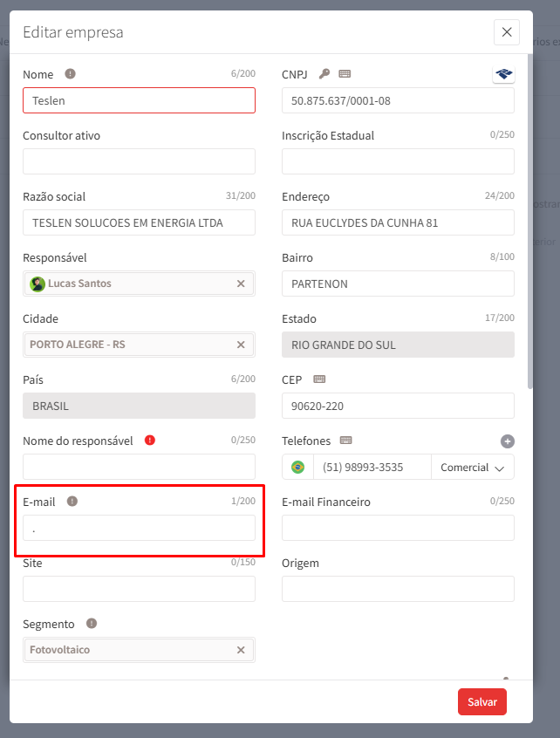The height and width of the screenshot is (738, 560).
Task: Open the Cidade selection field
Action: point(131,345)
